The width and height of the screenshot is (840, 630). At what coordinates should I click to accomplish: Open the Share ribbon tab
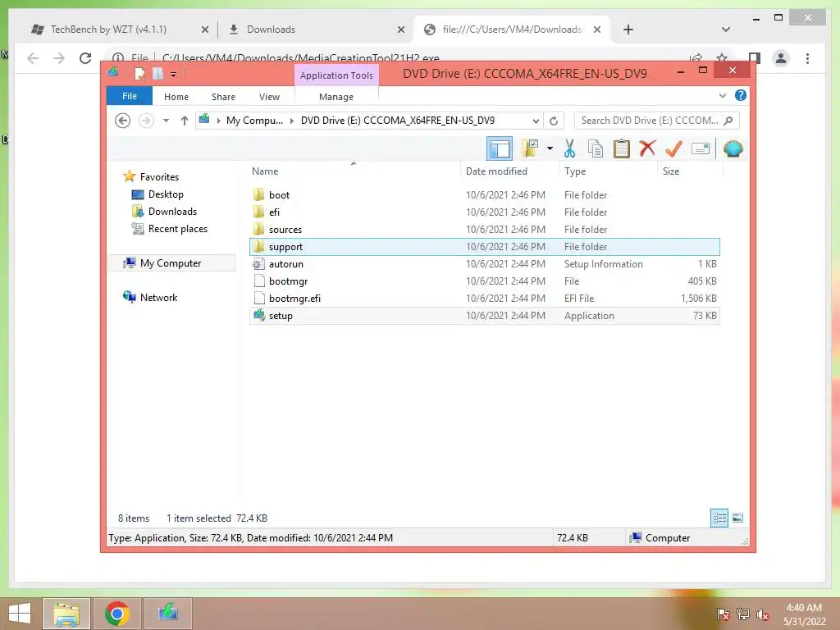(223, 97)
